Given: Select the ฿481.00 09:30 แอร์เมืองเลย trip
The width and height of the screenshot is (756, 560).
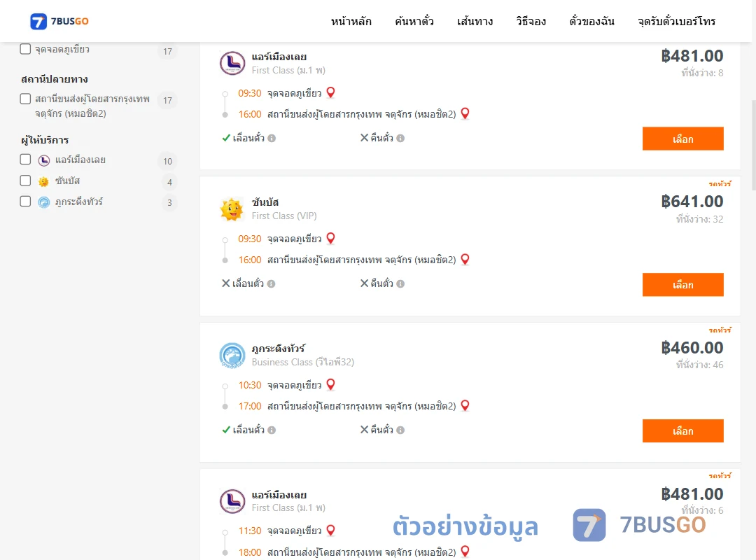Looking at the screenshot, I should [x=682, y=139].
